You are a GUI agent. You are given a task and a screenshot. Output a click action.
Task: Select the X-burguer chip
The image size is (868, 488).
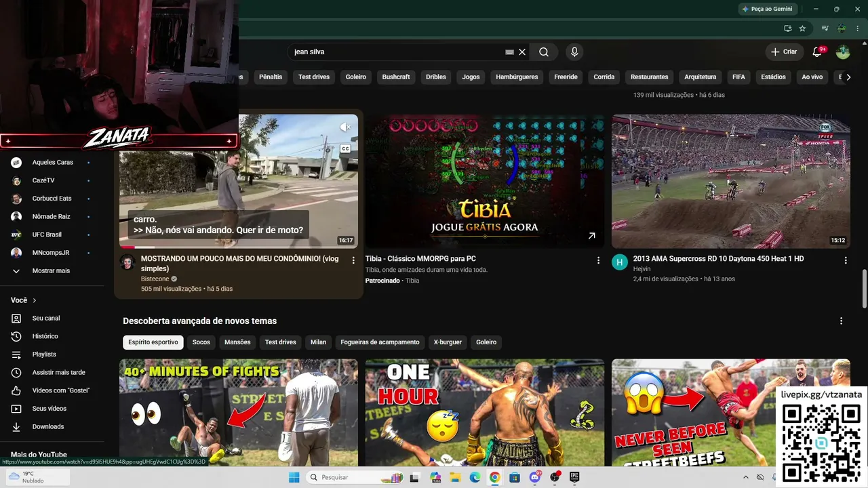[448, 342]
